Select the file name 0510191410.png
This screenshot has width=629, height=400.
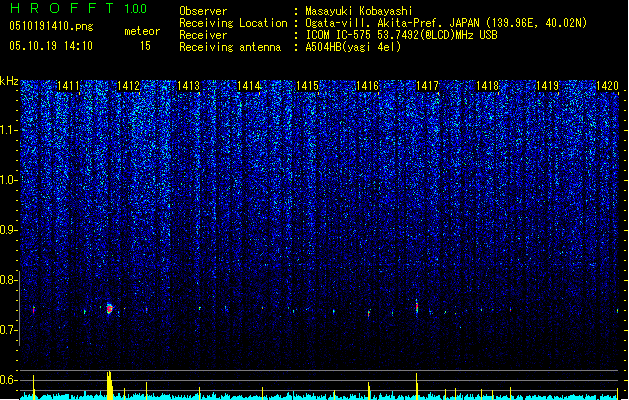pyautogui.click(x=51, y=26)
